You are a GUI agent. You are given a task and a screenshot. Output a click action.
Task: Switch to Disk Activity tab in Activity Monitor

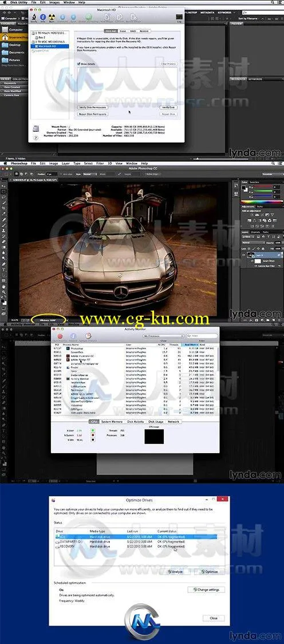tap(136, 422)
